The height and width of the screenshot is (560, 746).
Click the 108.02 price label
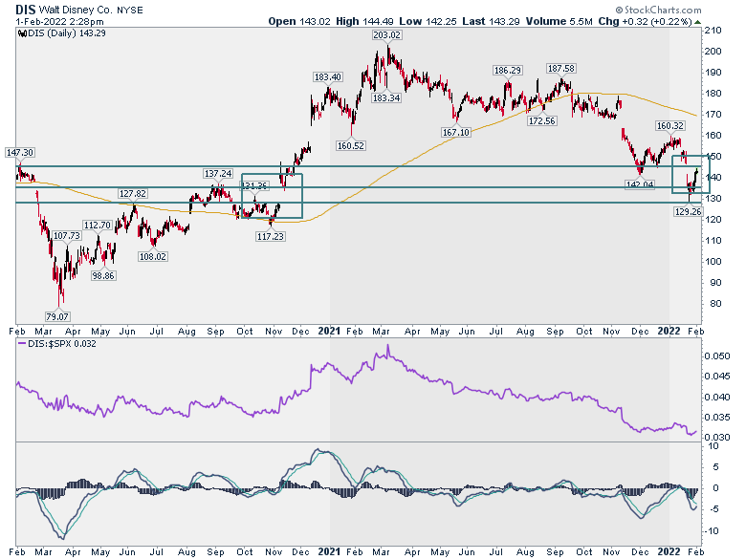(153, 257)
